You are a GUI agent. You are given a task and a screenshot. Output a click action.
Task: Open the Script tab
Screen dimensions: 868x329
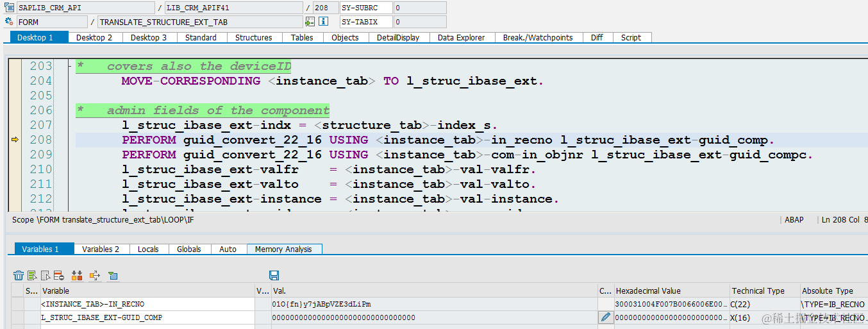pos(631,37)
